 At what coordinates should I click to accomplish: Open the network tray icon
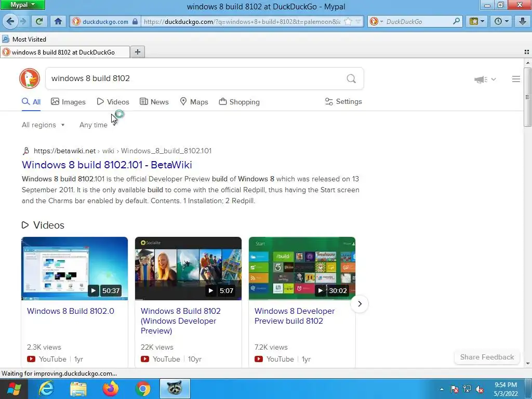coord(467,389)
